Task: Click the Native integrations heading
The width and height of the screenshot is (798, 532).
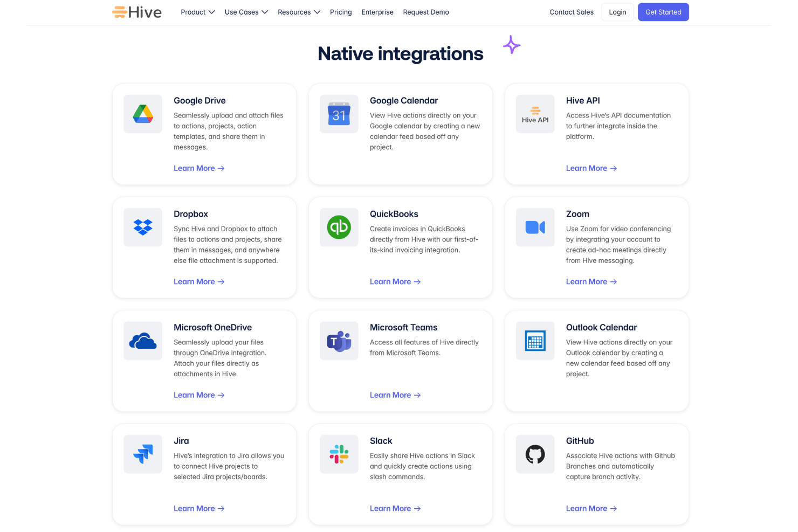Action: coord(401,54)
